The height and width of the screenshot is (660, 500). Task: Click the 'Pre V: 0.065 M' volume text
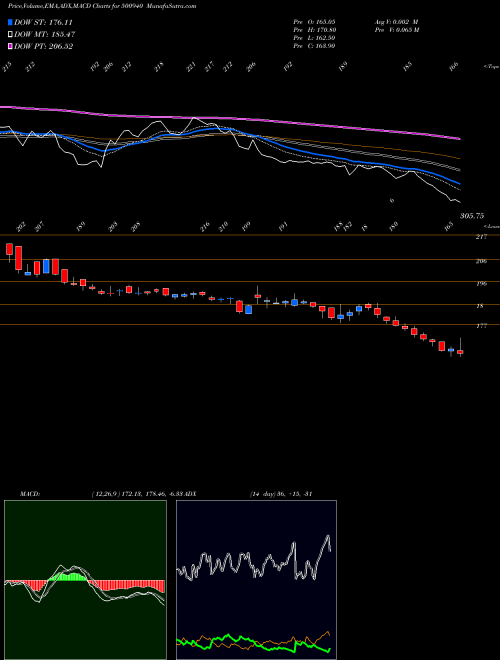tap(396, 30)
